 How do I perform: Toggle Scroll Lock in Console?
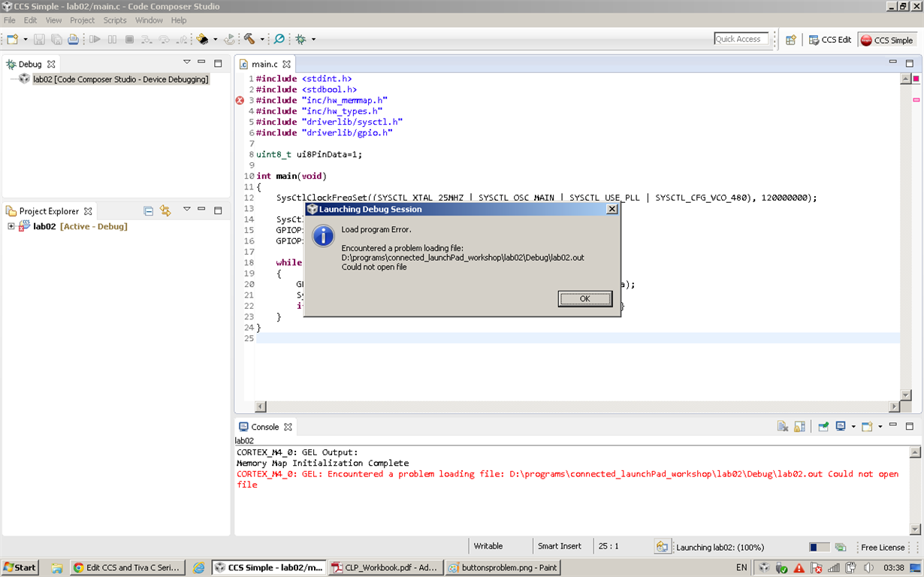799,426
